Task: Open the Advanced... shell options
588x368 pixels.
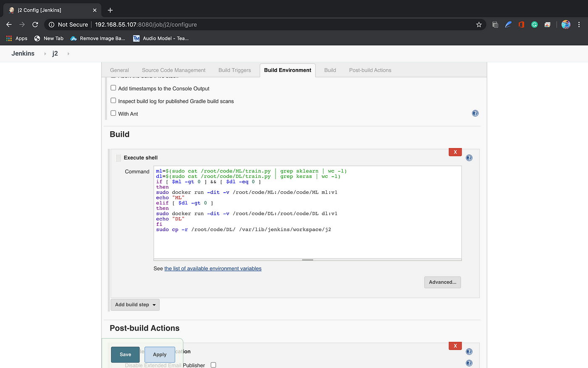Action: coord(442,282)
